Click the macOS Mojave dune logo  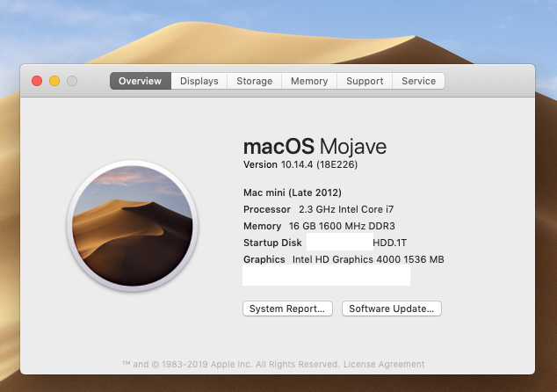click(133, 226)
